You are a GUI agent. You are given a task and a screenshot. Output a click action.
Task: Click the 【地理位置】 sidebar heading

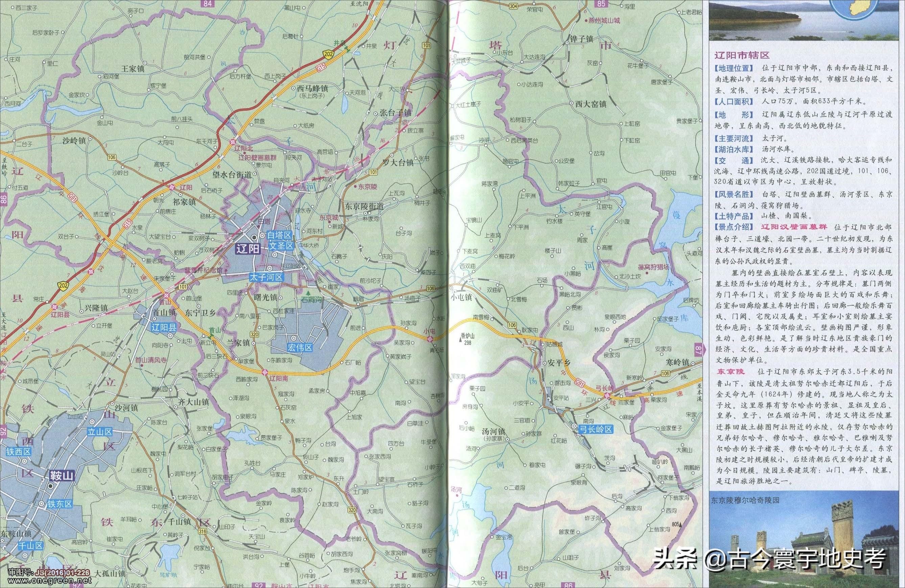(x=733, y=68)
